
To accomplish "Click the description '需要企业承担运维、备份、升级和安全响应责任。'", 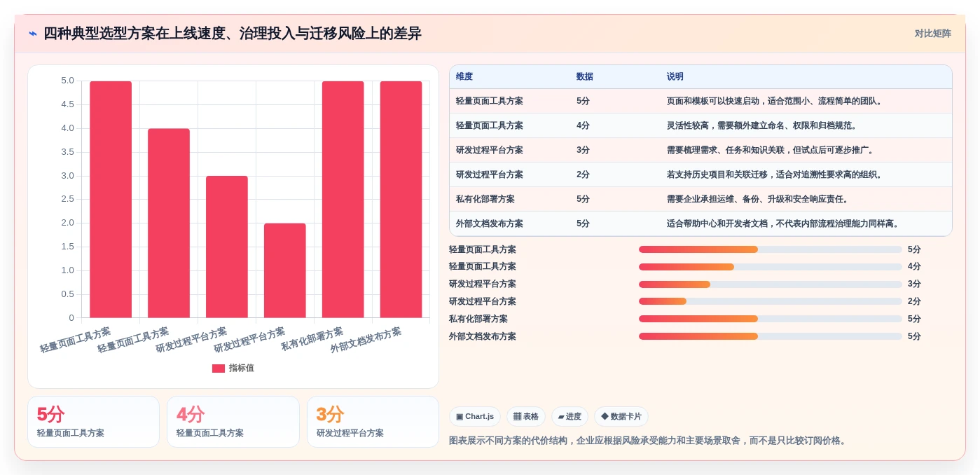I will coord(759,200).
